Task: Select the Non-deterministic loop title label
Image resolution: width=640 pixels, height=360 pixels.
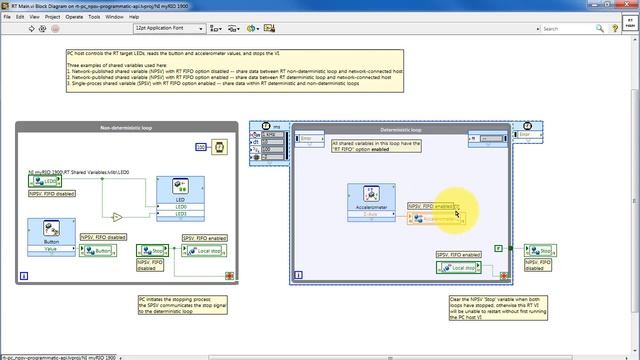Action: tap(126, 128)
